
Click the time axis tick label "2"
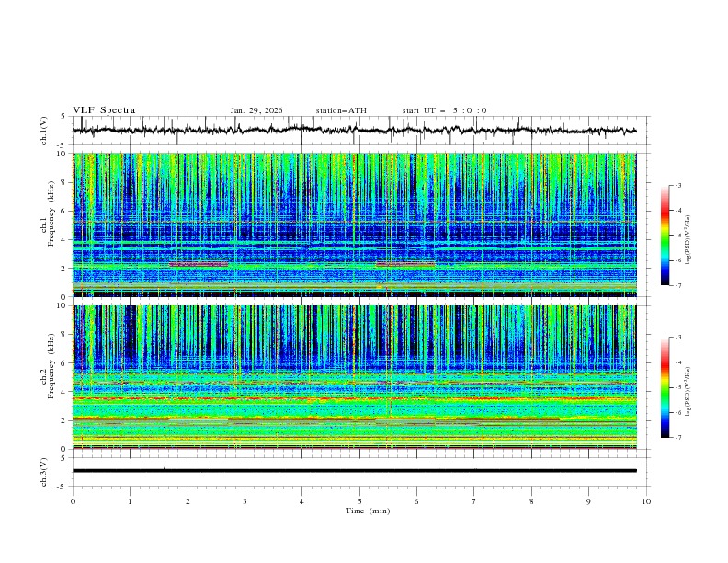188,501
